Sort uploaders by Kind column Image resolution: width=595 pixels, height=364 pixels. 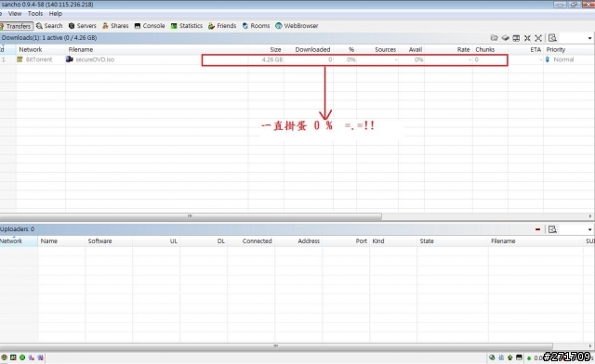[393, 241]
